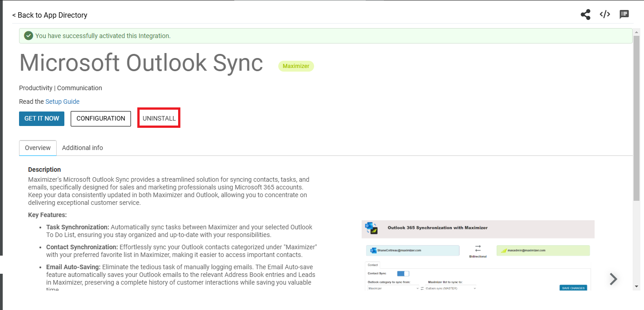Advance the screenshot carousel with the right chevron
Screen dimensions: 644x310
coord(613,279)
